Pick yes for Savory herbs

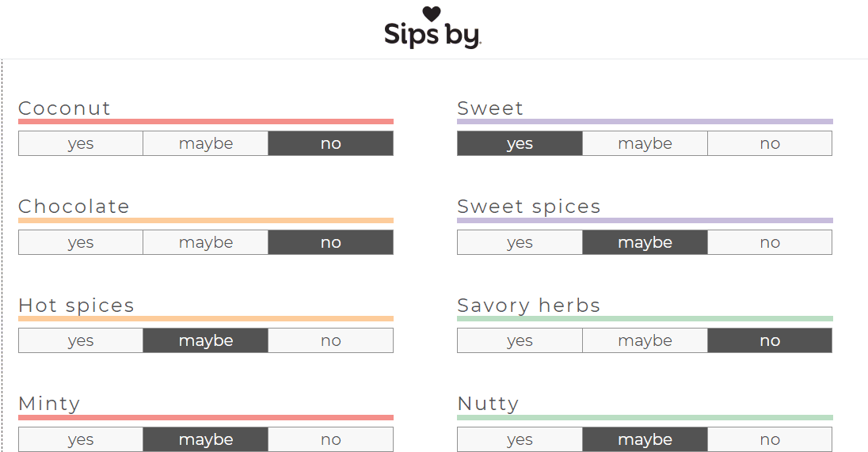coord(520,340)
